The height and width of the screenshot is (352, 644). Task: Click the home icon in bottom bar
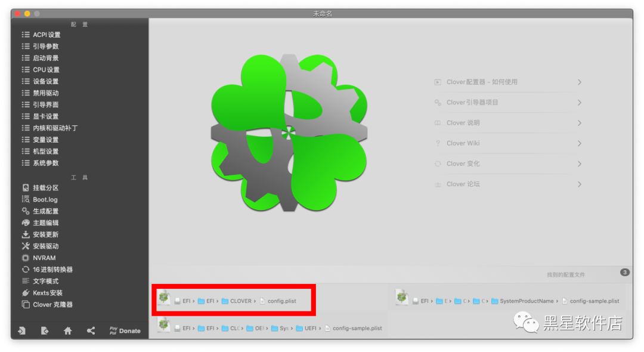68,331
